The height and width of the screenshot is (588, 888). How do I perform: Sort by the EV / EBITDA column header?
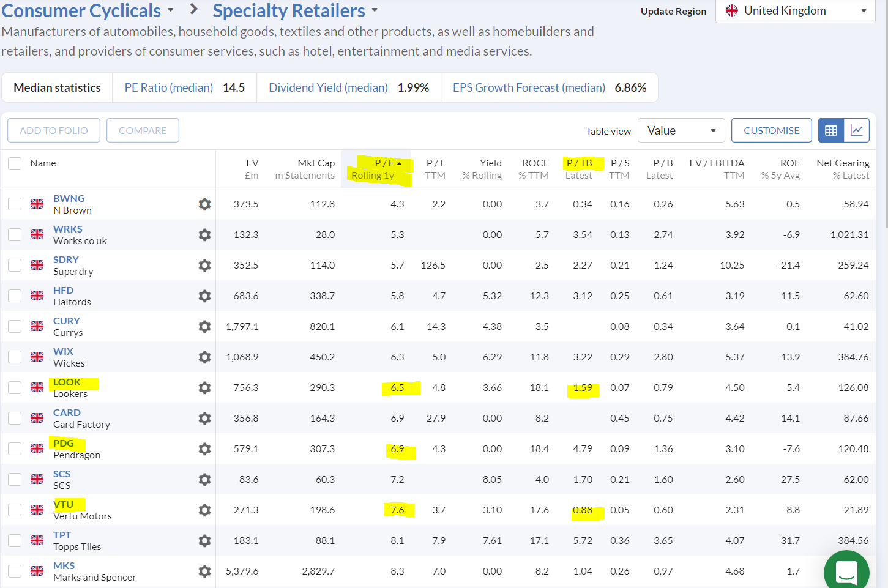(717, 169)
